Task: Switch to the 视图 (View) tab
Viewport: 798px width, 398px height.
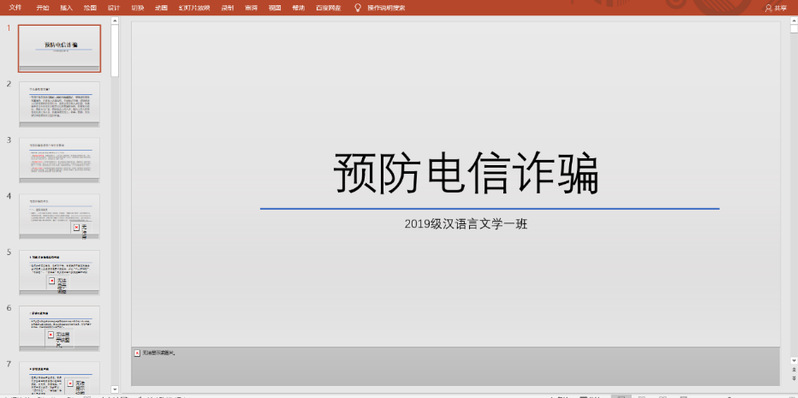Action: click(275, 8)
